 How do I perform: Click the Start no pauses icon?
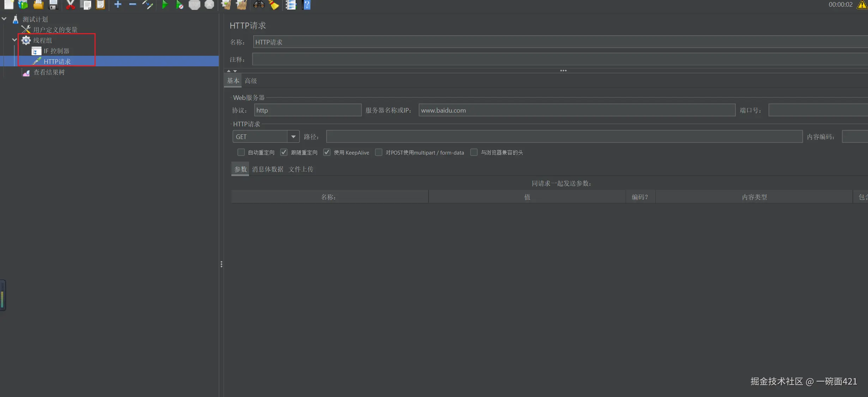tap(180, 5)
